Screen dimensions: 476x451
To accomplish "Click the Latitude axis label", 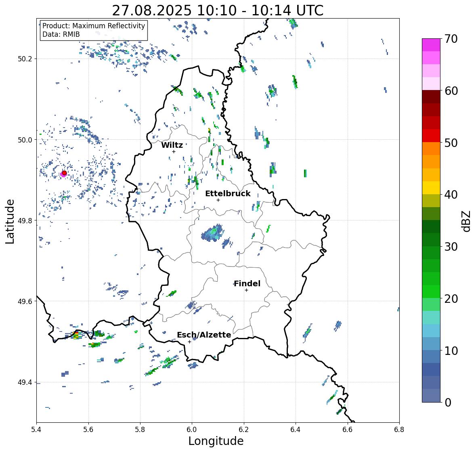I will [x=10, y=221].
